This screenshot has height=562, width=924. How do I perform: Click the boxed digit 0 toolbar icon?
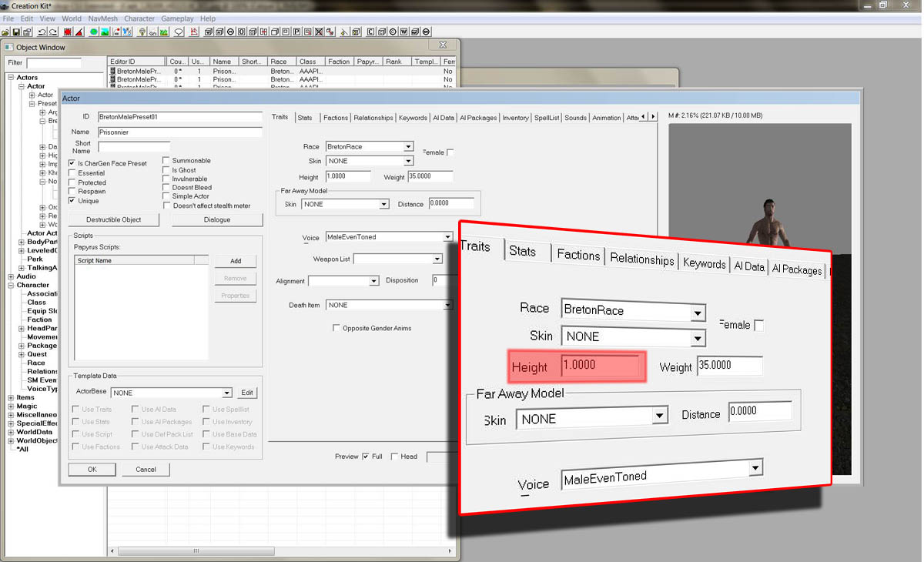242,32
